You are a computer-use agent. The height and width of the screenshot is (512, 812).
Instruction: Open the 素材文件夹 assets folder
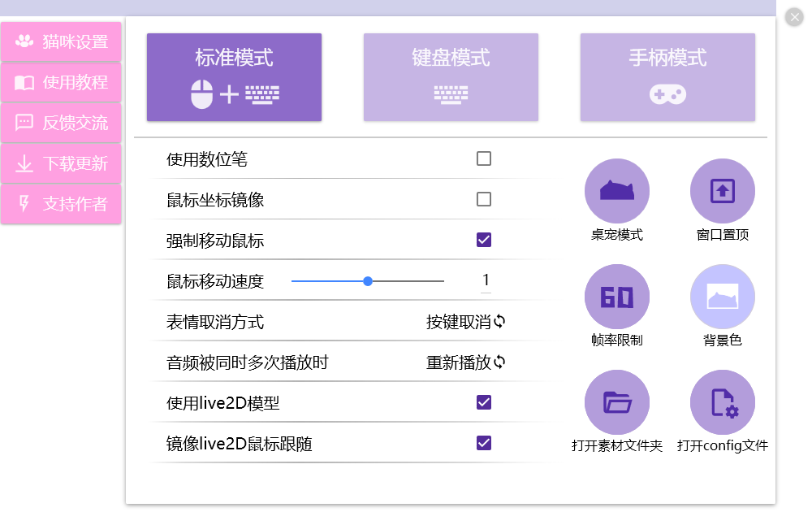(x=617, y=401)
